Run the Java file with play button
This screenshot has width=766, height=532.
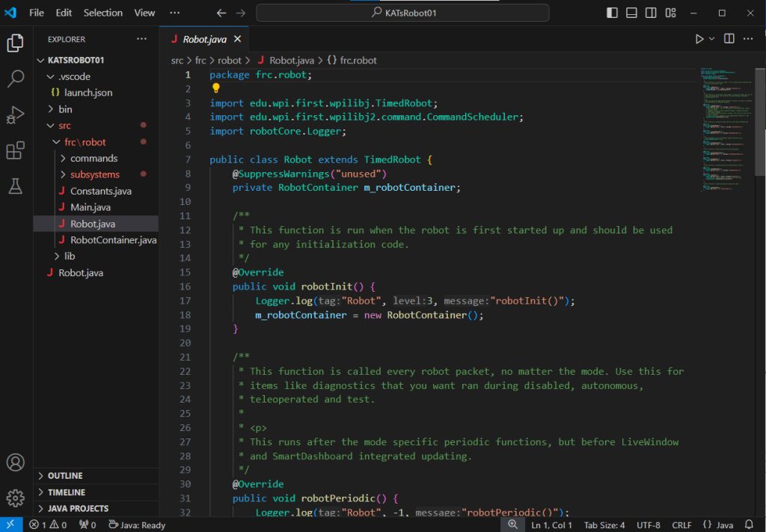pyautogui.click(x=699, y=39)
